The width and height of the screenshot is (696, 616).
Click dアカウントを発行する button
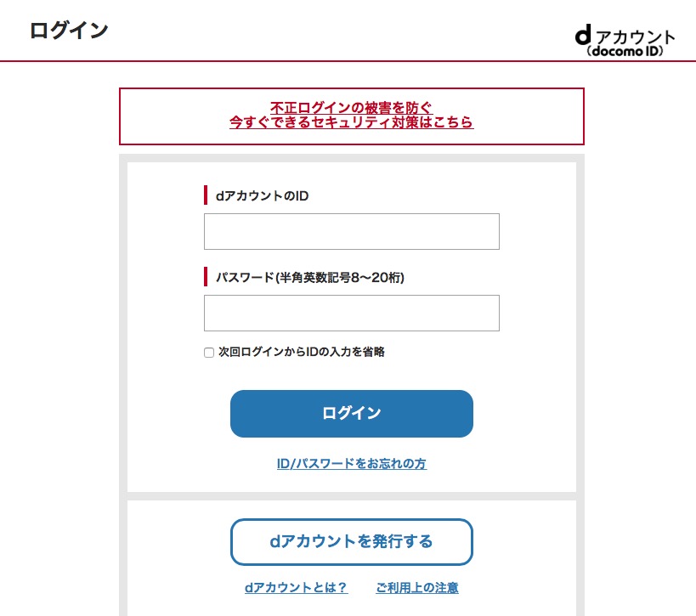click(x=352, y=542)
